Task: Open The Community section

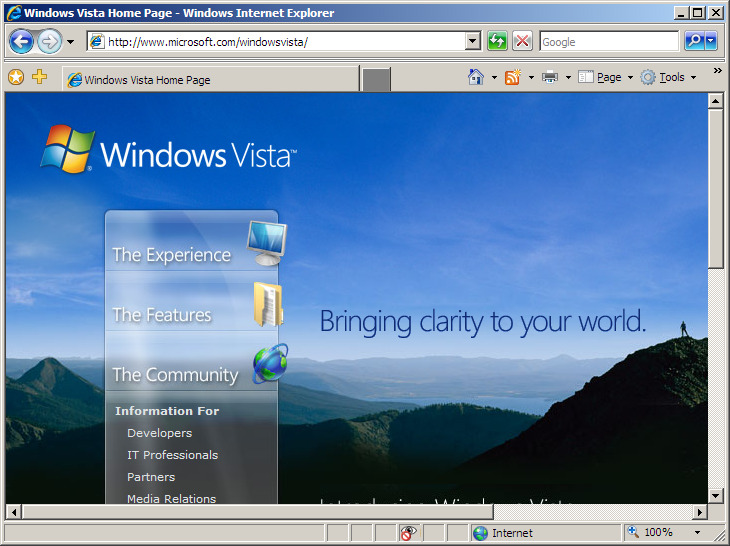Action: [175, 375]
